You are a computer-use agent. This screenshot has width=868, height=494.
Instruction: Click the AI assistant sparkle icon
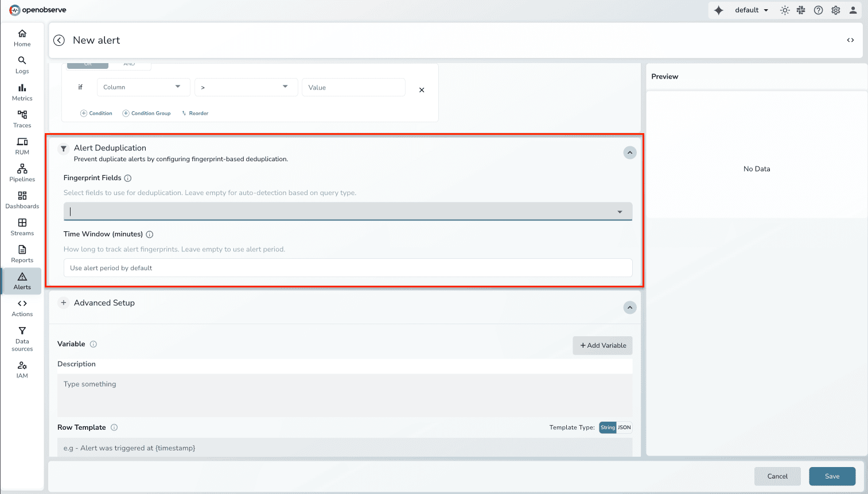click(718, 10)
